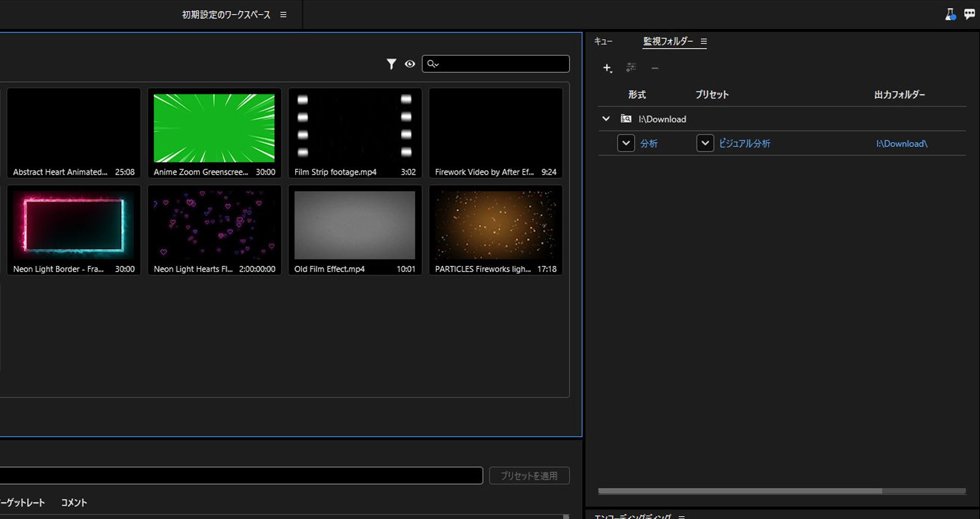980x519 pixels.
Task: Open the workspace hamburger menu
Action: coord(283,15)
